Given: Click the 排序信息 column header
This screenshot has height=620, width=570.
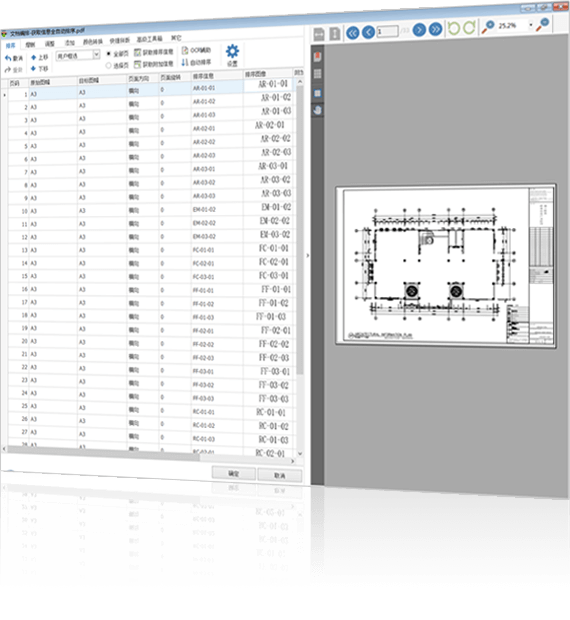Looking at the screenshot, I should pos(217,76).
